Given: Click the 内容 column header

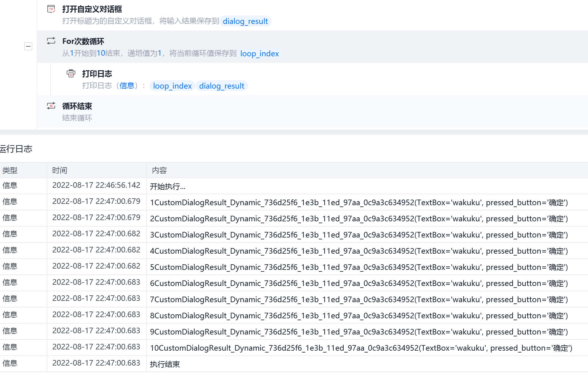Looking at the screenshot, I should (159, 170).
